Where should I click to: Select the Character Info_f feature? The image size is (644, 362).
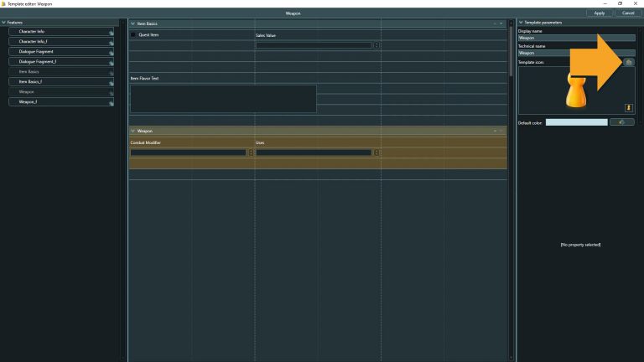[61, 41]
